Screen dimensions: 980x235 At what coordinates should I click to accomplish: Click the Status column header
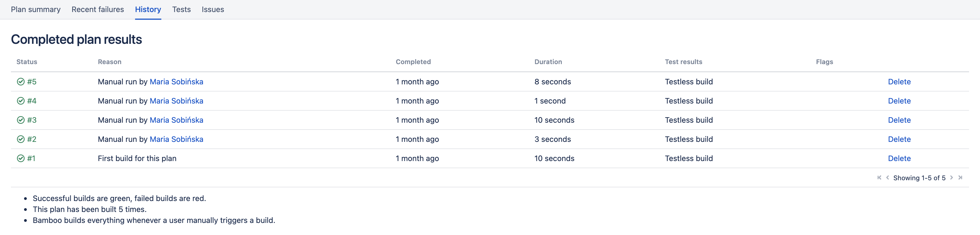(x=27, y=62)
